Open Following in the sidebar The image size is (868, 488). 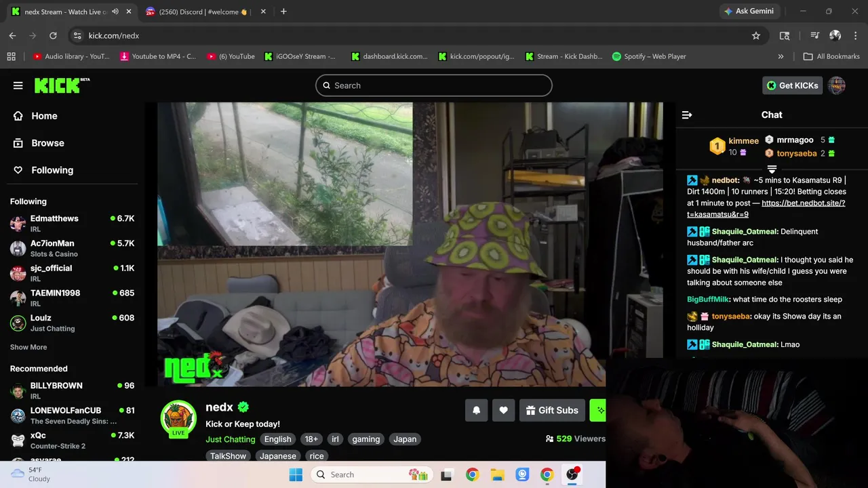click(52, 170)
